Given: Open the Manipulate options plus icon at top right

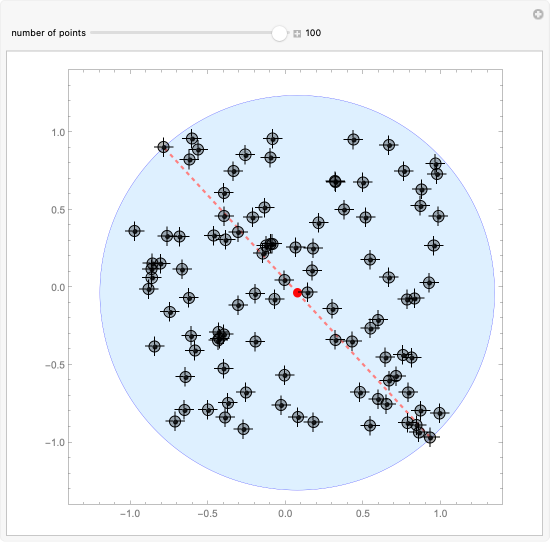Looking at the screenshot, I should [538, 14].
